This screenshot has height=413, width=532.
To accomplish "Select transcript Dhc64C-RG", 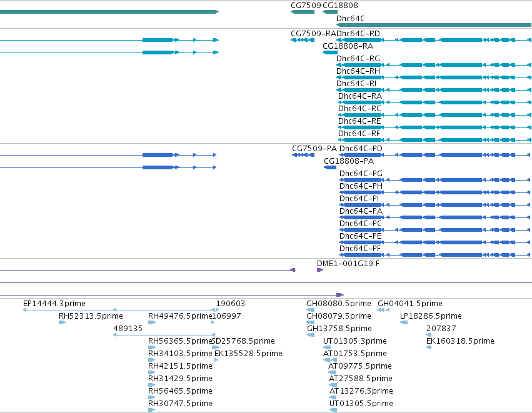I will 358,59.
